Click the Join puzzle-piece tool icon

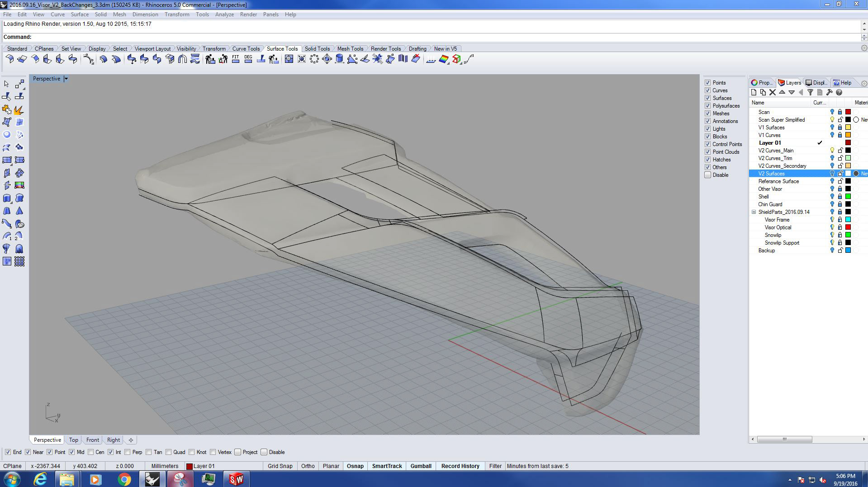tap(6, 109)
